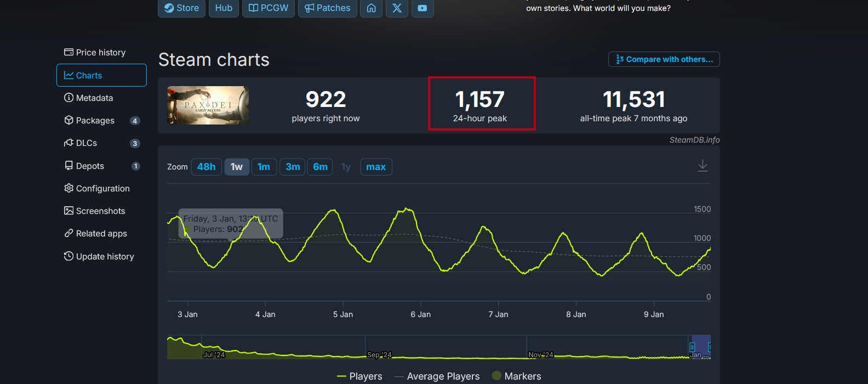This screenshot has width=868, height=384.
Task: Click the Nov '24 navigator label
Action: (x=541, y=355)
